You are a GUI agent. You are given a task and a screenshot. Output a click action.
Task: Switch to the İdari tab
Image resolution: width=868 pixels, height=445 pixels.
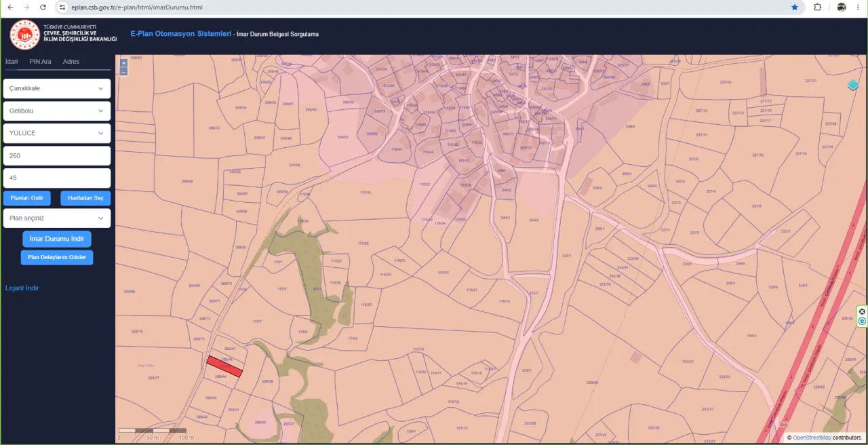coord(12,62)
